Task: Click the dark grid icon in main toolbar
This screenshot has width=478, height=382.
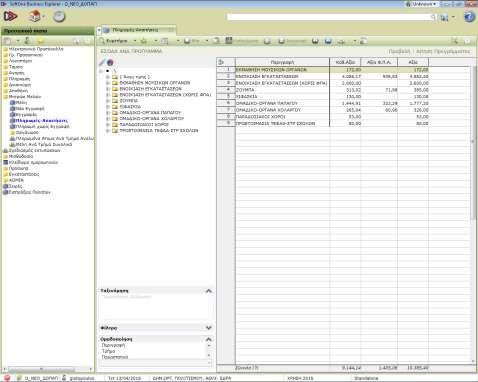Action: pos(229,41)
